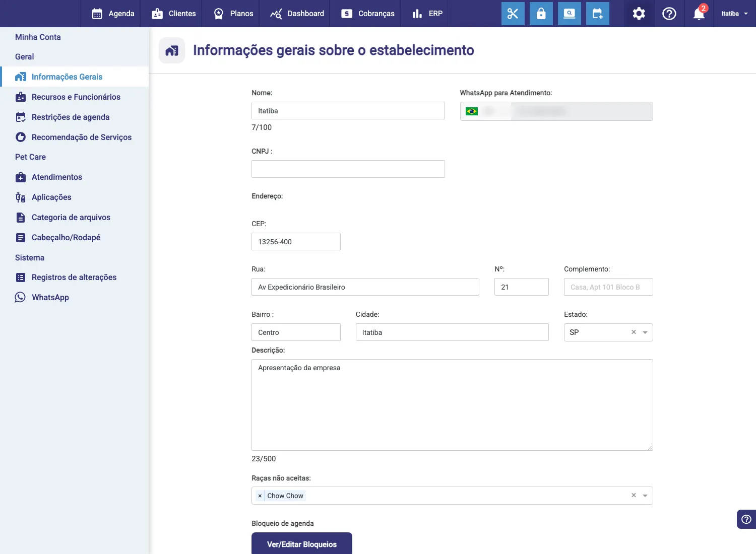
Task: Open the floating help widget at right edge
Action: [x=746, y=519]
